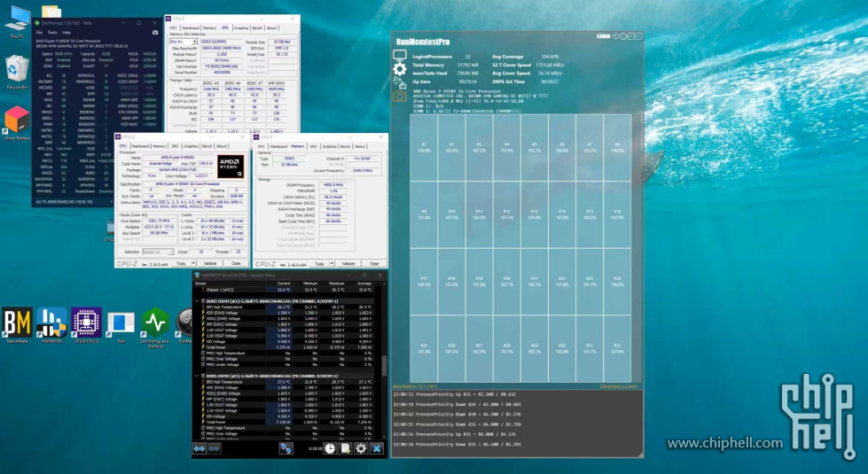Viewport: 868px width, 474px height.
Task: Collapse the DDR5 DIMM [#3] sensor group in HWiNFO
Action: (197, 377)
